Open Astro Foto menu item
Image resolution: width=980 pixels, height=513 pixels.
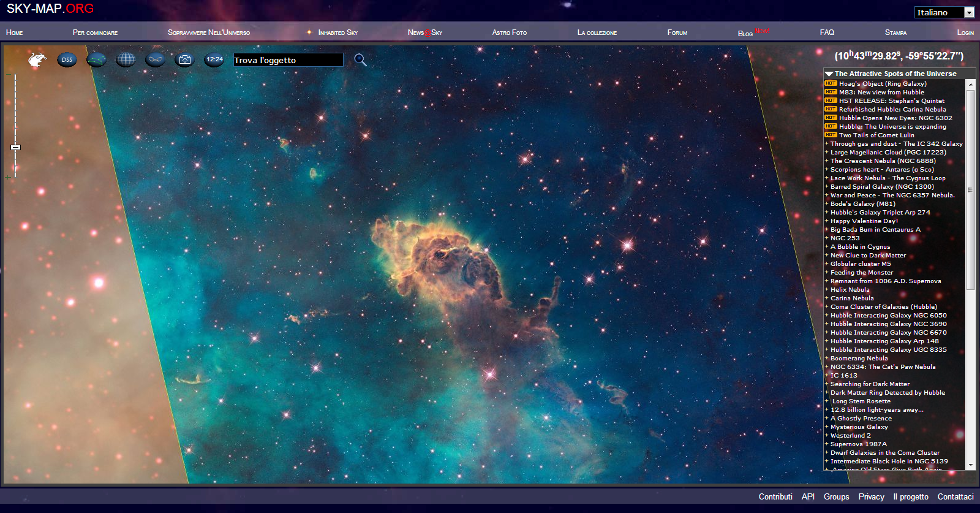point(509,32)
